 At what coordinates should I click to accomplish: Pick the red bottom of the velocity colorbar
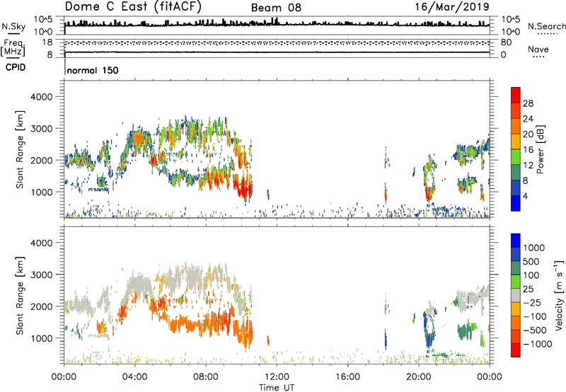click(x=516, y=350)
